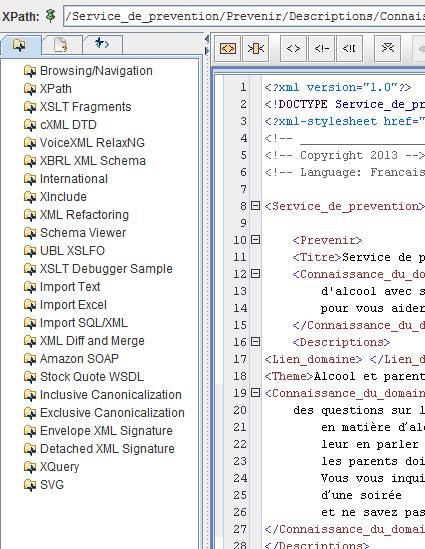Switch to the first sample folders tab
The height and width of the screenshot is (549, 425).
tap(20, 45)
